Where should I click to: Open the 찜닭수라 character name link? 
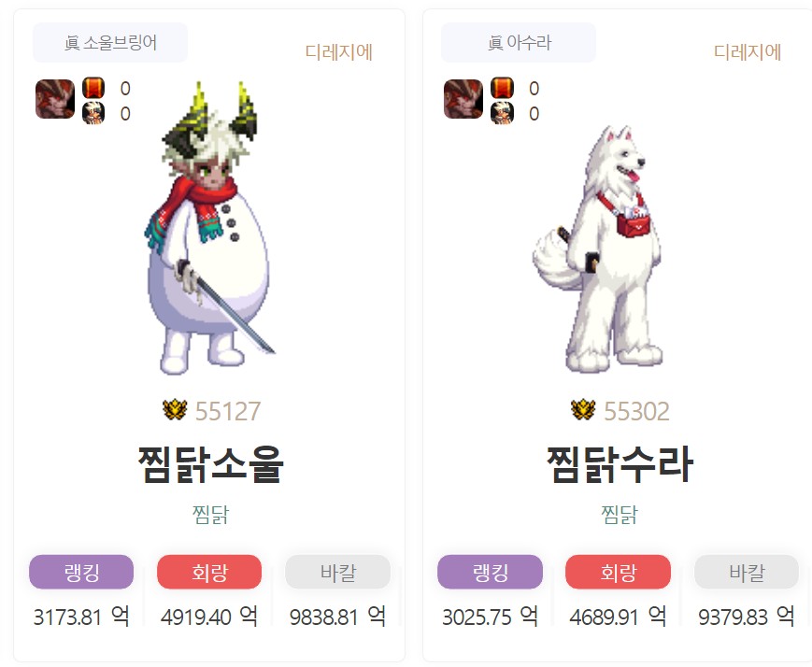coord(620,464)
